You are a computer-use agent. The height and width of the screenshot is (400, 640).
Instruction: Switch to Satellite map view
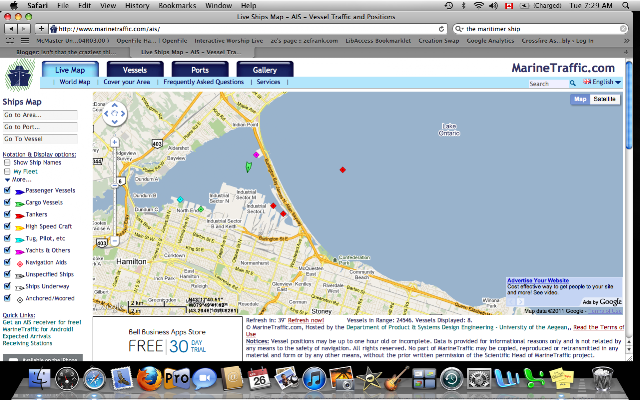(604, 99)
